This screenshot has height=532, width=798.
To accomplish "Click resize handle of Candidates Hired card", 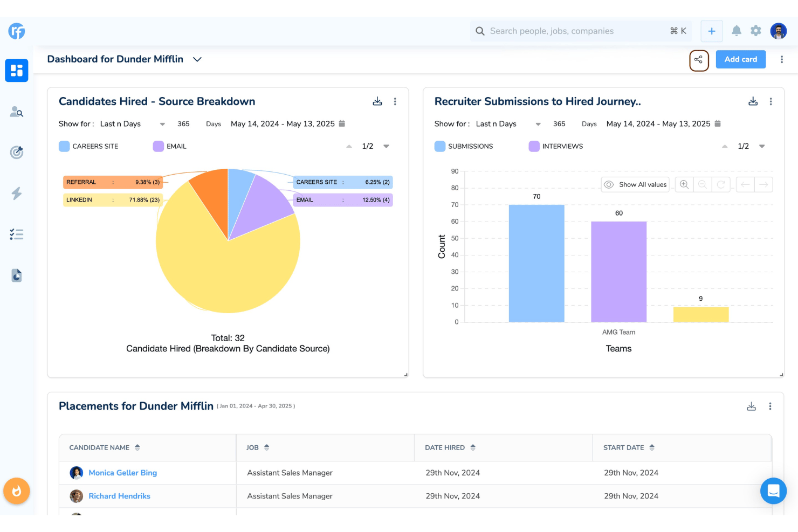I will pos(405,375).
